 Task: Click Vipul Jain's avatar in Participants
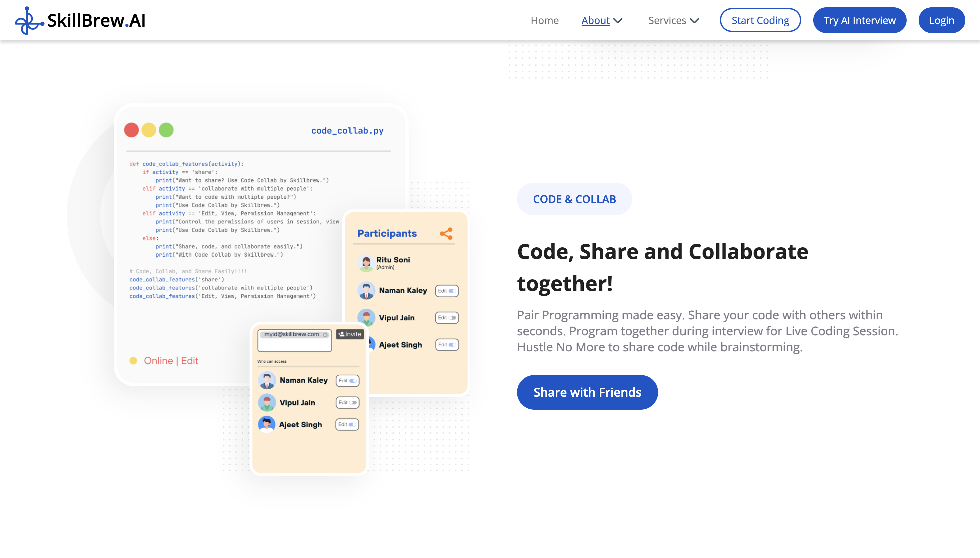pos(366,317)
